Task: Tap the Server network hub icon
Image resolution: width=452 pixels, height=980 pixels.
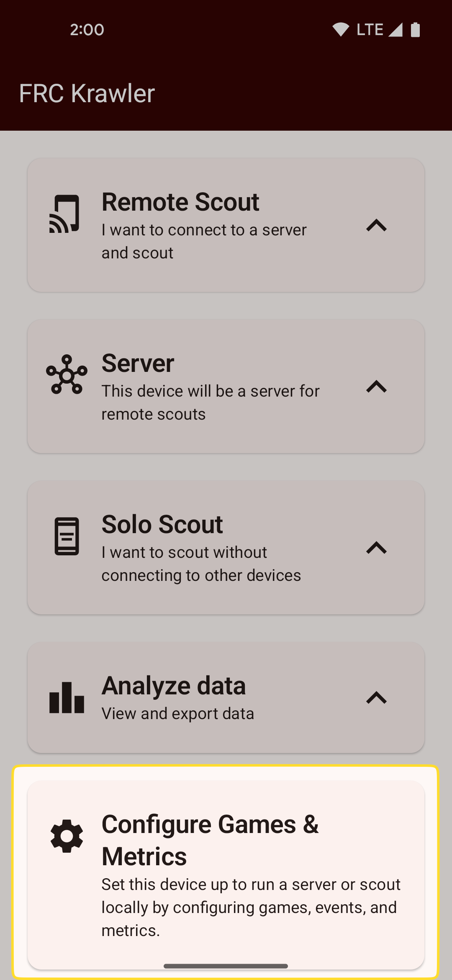Action: click(x=67, y=374)
